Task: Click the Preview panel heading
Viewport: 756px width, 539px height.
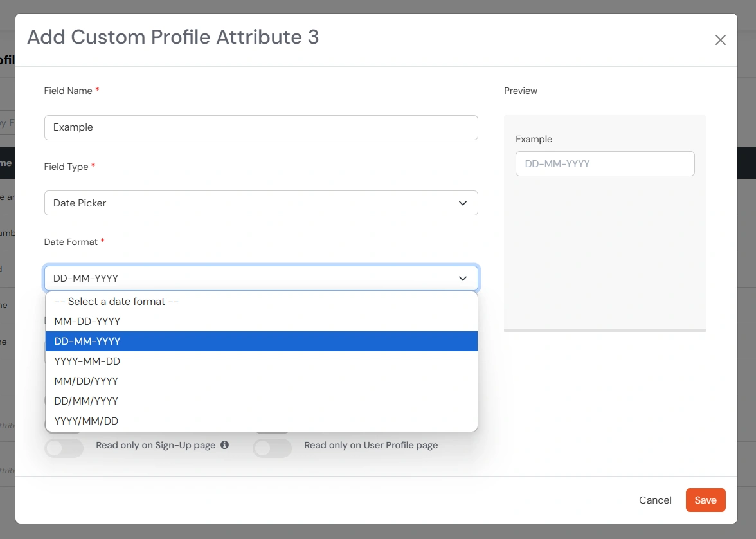Action: 521,91
